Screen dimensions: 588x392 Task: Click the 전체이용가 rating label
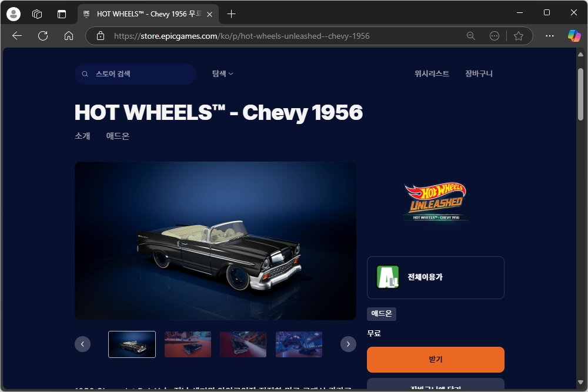tap(425, 277)
